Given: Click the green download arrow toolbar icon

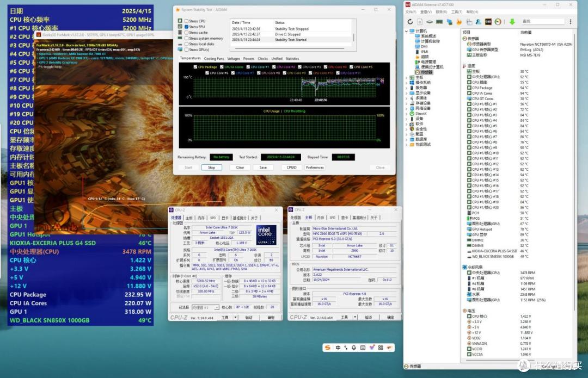Looking at the screenshot, I should click(512, 22).
